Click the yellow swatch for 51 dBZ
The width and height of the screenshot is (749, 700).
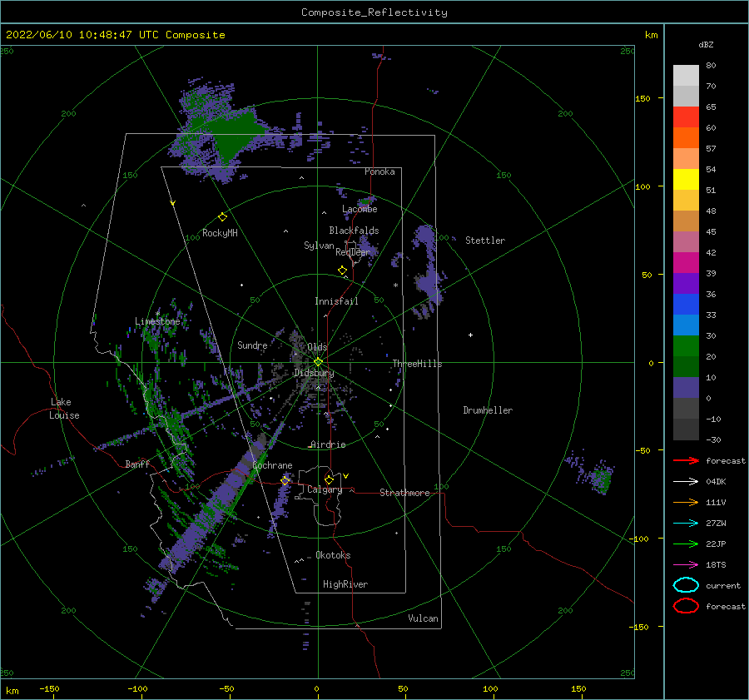[686, 179]
